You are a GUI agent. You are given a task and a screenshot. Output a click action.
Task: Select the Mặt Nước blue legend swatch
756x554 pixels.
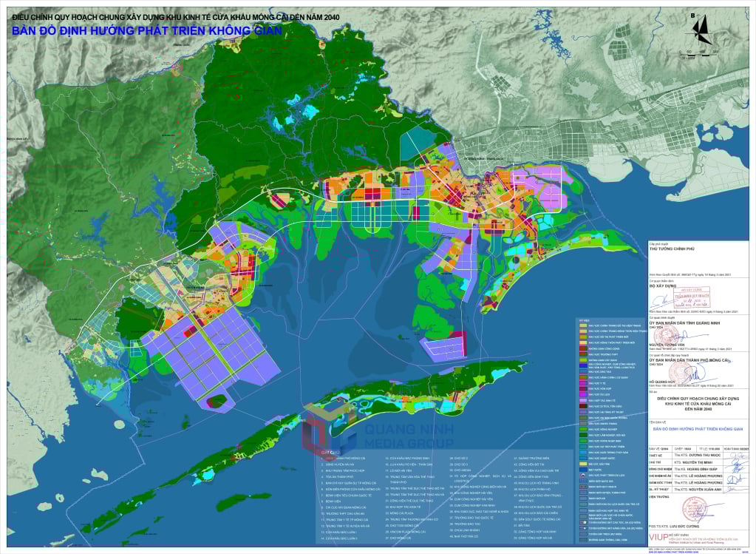[583, 470]
